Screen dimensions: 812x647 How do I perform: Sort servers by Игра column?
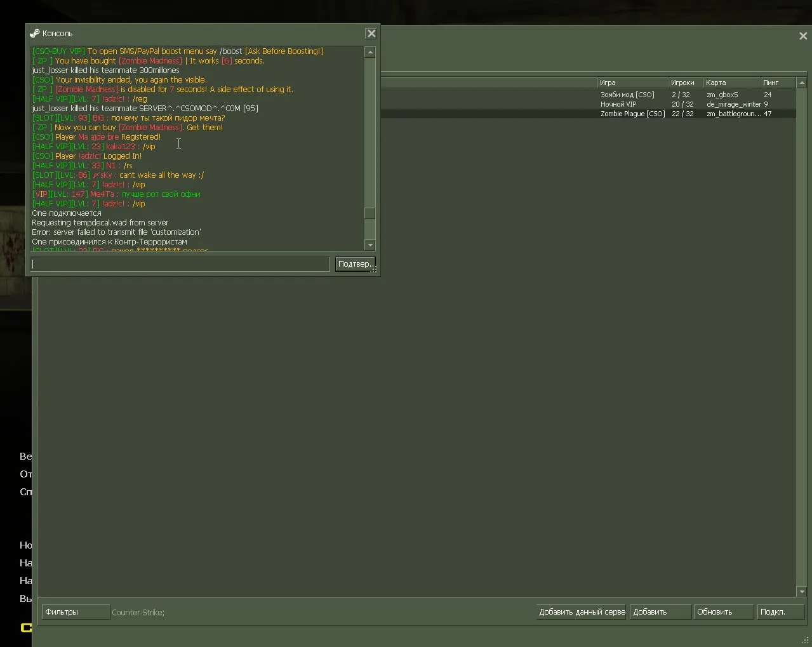click(632, 83)
